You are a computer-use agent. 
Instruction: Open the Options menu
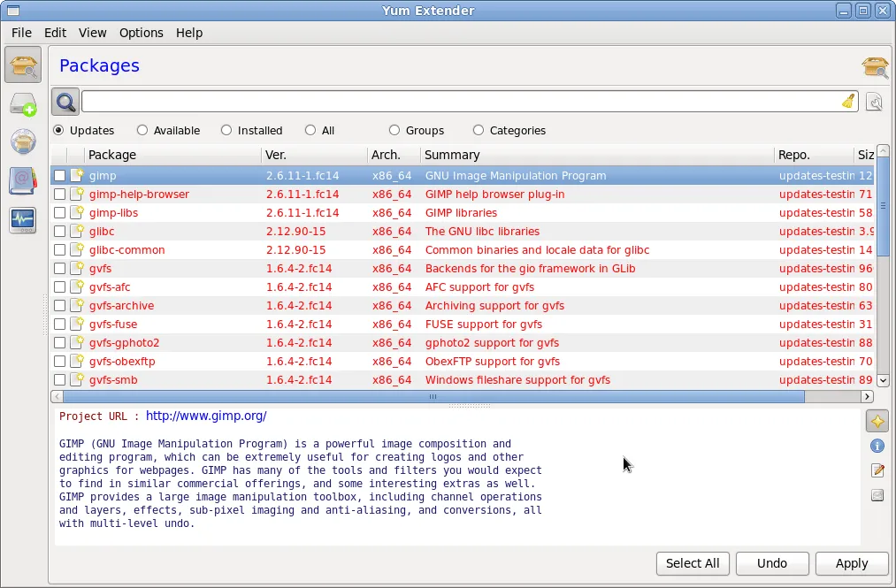click(x=141, y=33)
